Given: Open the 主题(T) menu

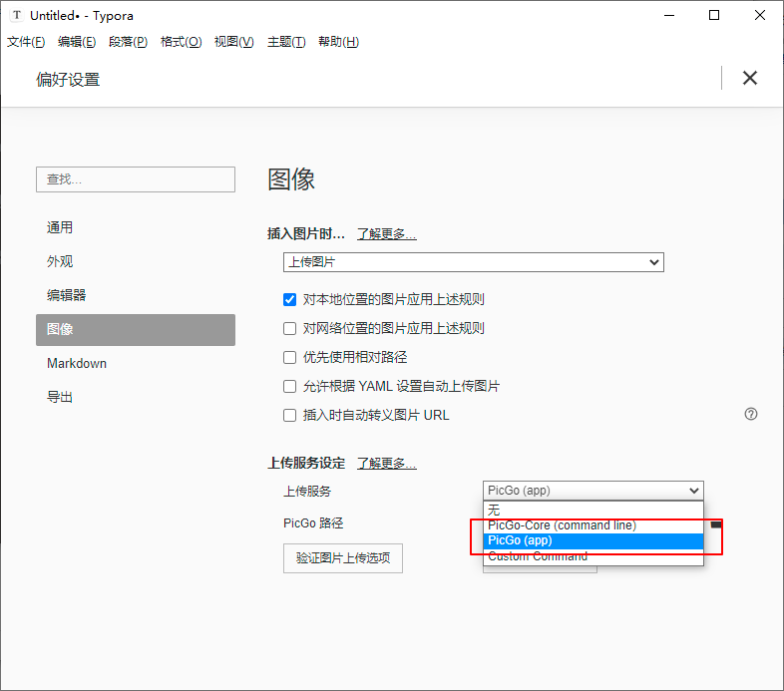Looking at the screenshot, I should (x=286, y=42).
